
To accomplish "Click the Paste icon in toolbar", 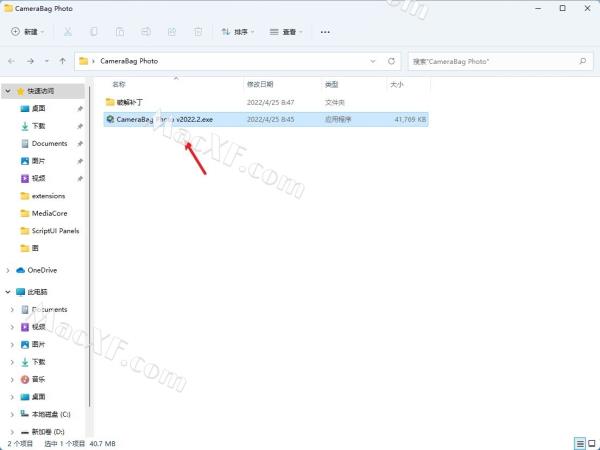I will tap(120, 32).
